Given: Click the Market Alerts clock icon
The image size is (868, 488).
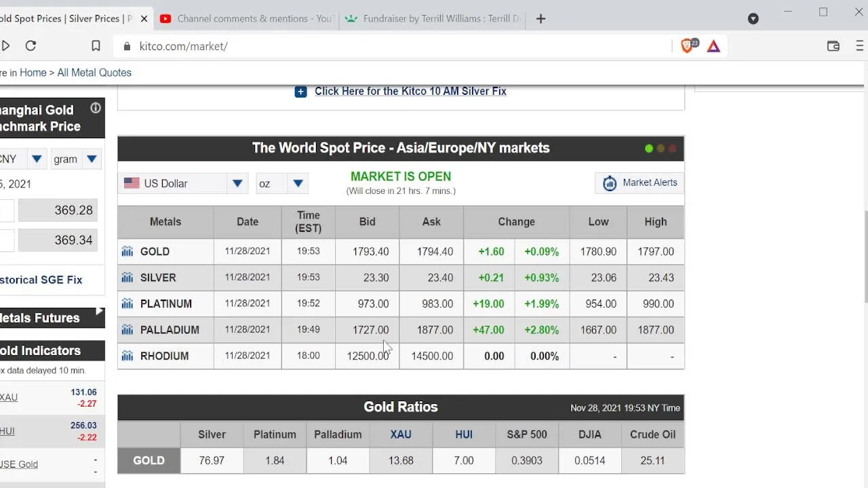Looking at the screenshot, I should pyautogui.click(x=610, y=183).
